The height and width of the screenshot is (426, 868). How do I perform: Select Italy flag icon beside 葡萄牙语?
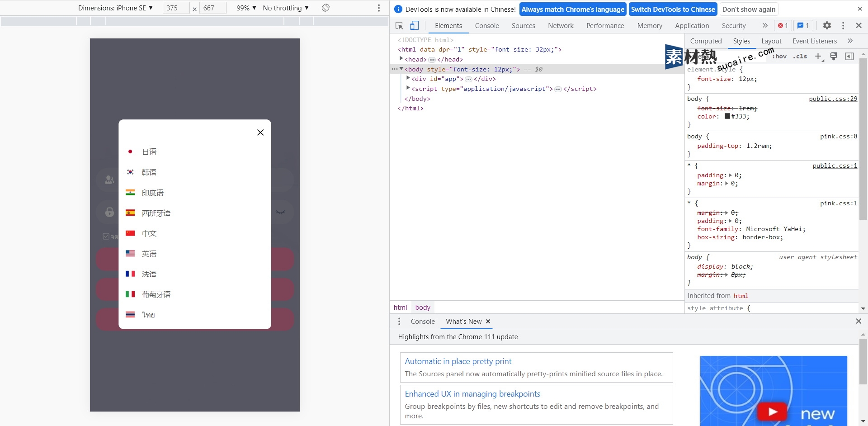(x=130, y=294)
